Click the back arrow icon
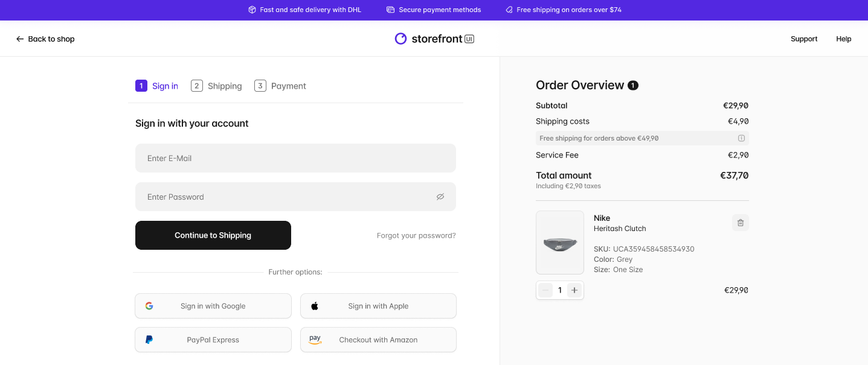 [x=20, y=39]
